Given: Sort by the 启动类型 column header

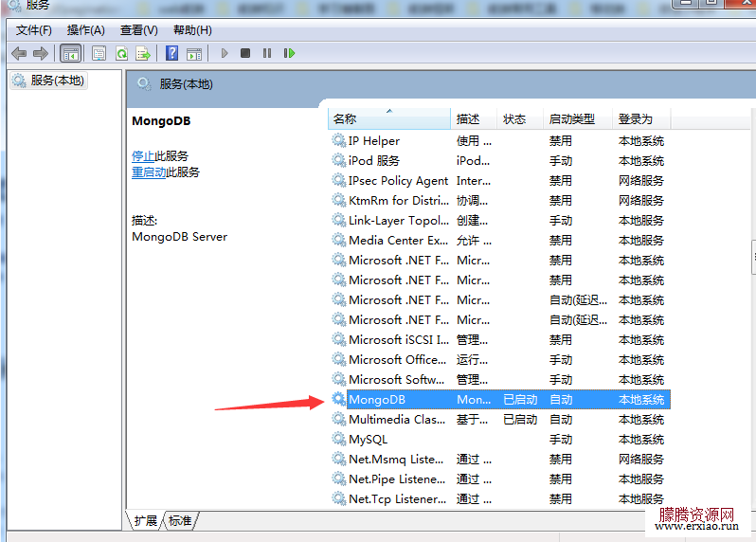Looking at the screenshot, I should click(578, 119).
